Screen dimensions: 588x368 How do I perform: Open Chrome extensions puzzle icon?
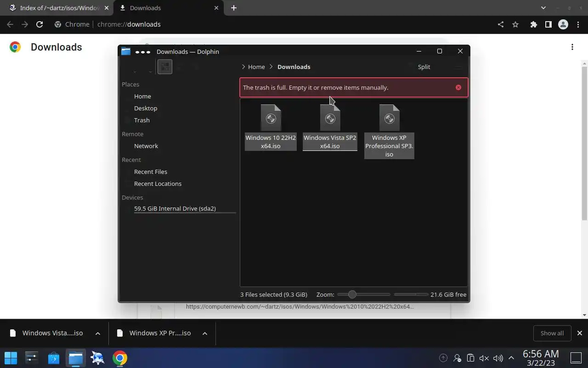click(x=533, y=24)
